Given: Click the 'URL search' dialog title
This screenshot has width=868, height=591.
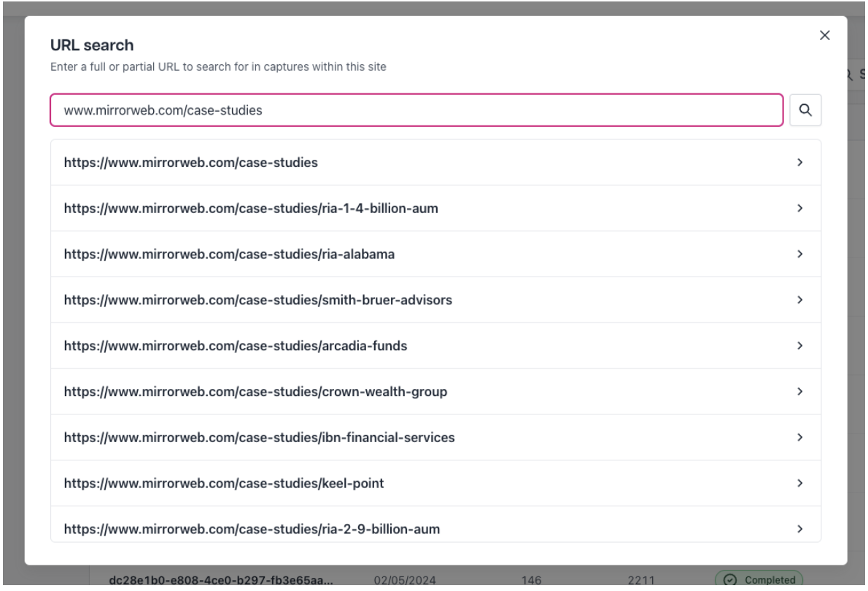Looking at the screenshot, I should (92, 45).
